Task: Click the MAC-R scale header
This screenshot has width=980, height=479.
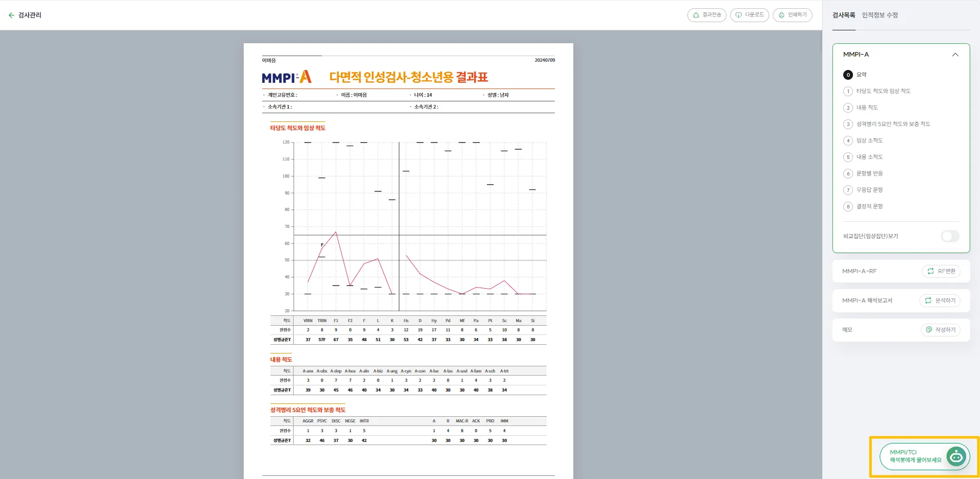Action: click(462, 421)
